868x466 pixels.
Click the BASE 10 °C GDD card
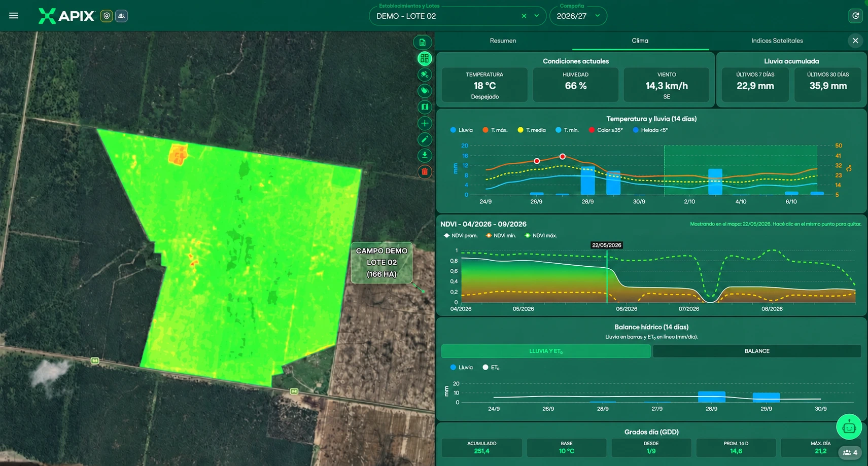click(566, 448)
